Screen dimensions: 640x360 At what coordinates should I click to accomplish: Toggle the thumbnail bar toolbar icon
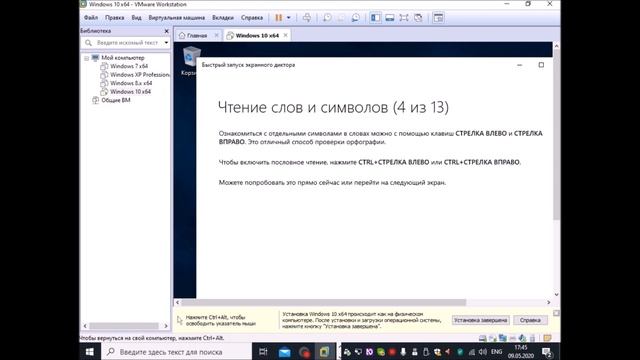click(x=390, y=18)
